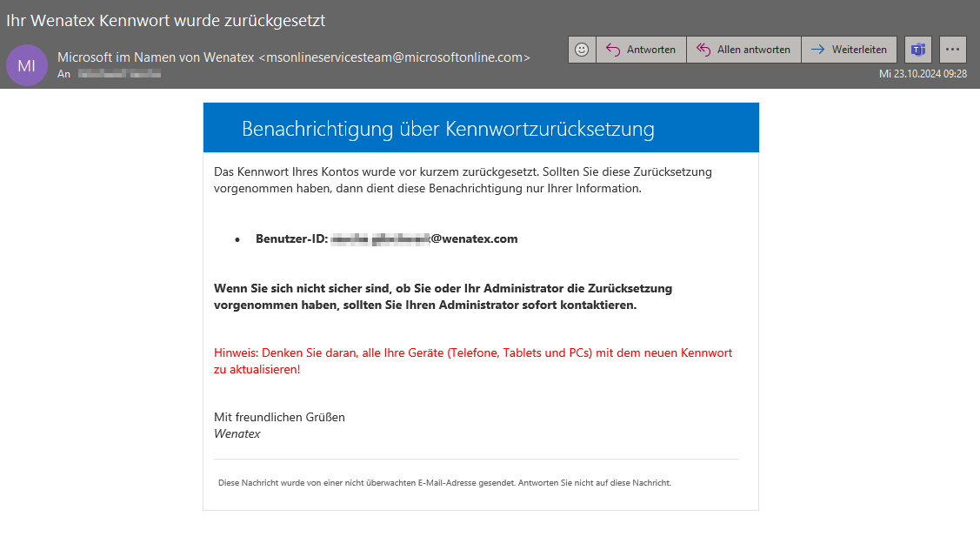This screenshot has height=537, width=980.
Task: Click the Mit freundlichen Grüßen line
Action: point(279,418)
